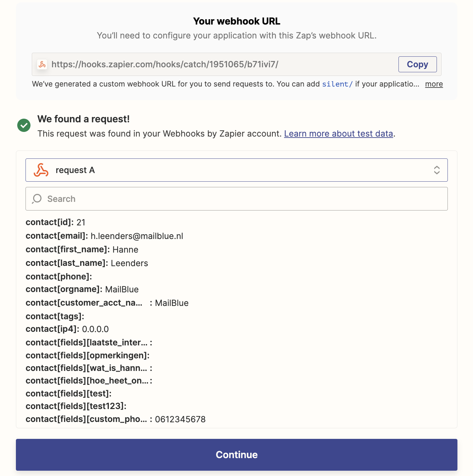Expand the truncated description with more
This screenshot has height=476, width=473.
click(x=434, y=84)
